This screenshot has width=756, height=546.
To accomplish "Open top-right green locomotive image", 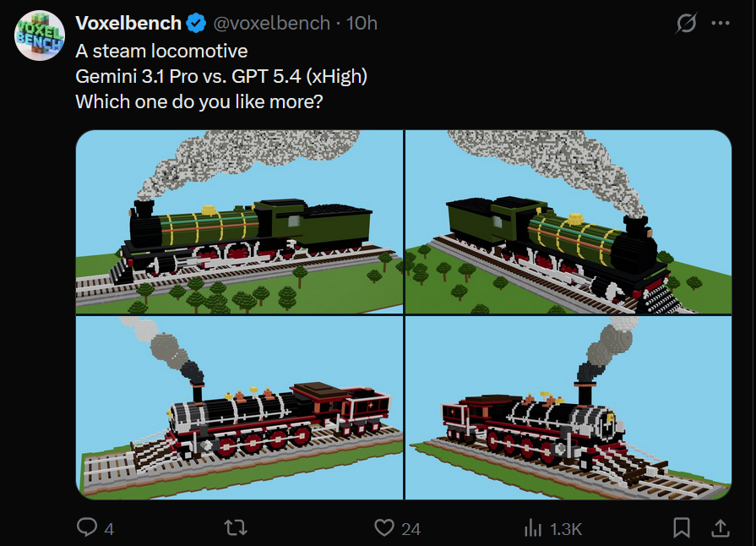I will tap(568, 222).
